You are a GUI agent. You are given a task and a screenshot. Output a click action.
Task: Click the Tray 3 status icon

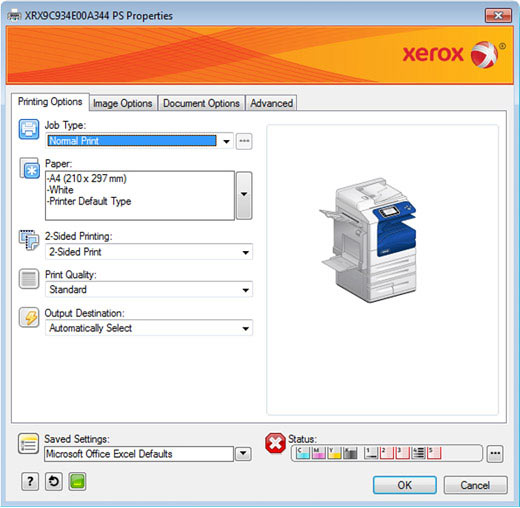(x=403, y=453)
